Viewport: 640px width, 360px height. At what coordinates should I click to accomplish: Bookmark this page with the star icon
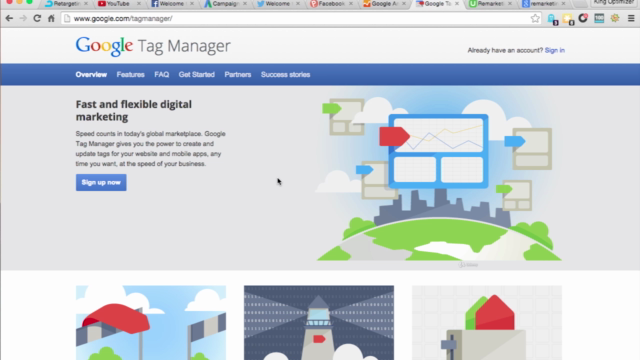pyautogui.click(x=535, y=18)
